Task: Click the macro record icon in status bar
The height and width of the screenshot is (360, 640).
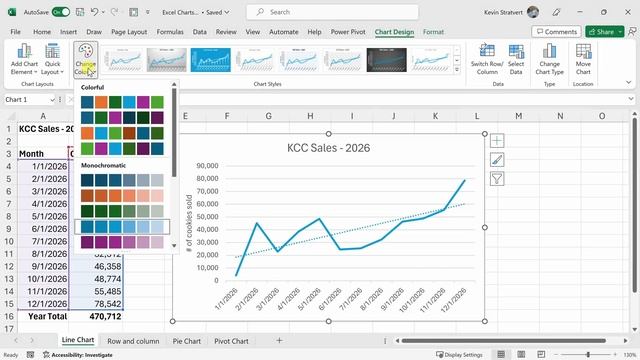Action: point(30,355)
